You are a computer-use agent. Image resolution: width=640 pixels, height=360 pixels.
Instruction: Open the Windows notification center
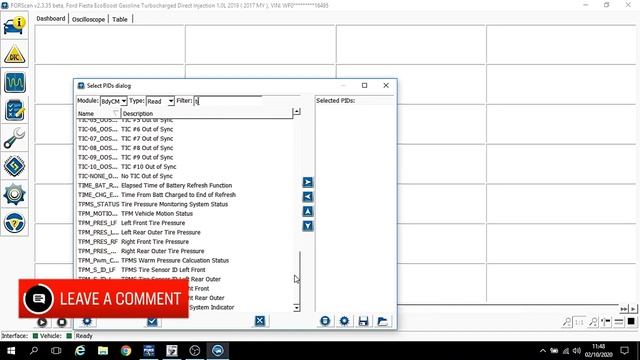point(624,351)
